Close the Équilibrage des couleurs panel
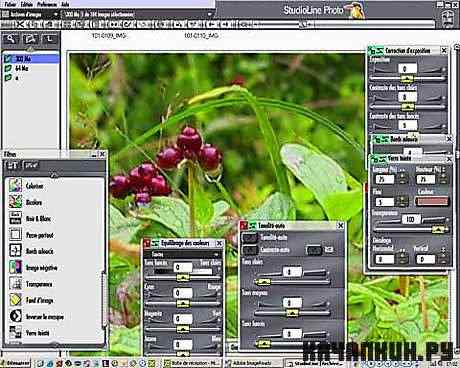Viewport: 460px width, 368px height. [219, 244]
